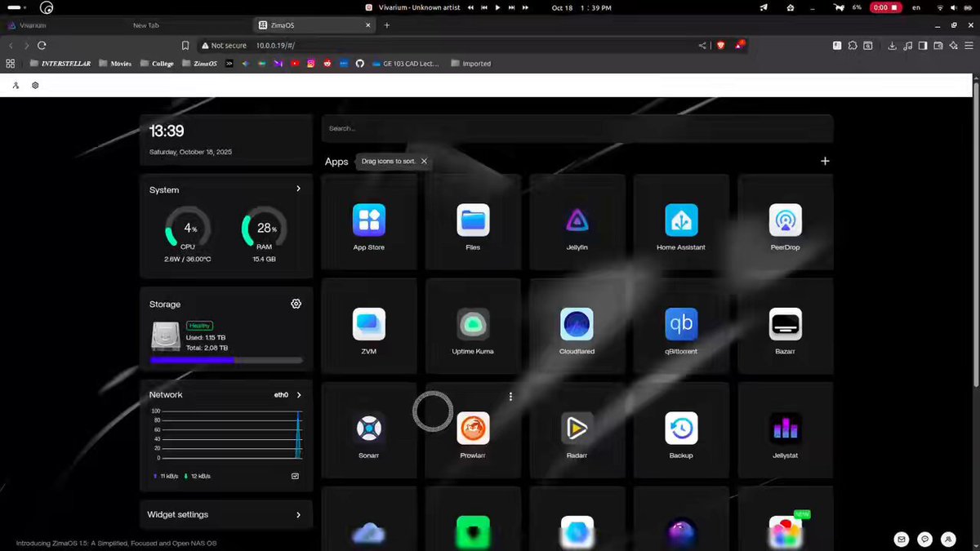Image resolution: width=980 pixels, height=551 pixels.
Task: Open Bazarr
Action: point(786,324)
